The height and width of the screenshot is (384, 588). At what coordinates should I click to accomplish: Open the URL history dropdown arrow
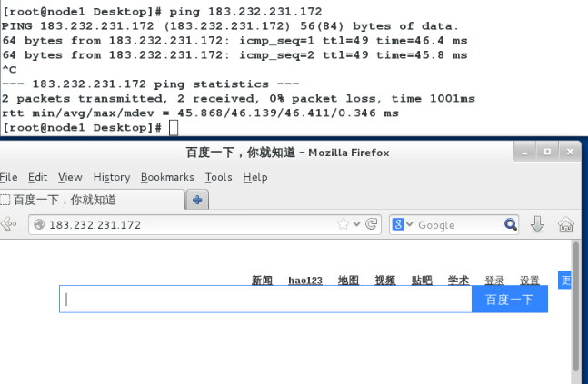pos(356,224)
